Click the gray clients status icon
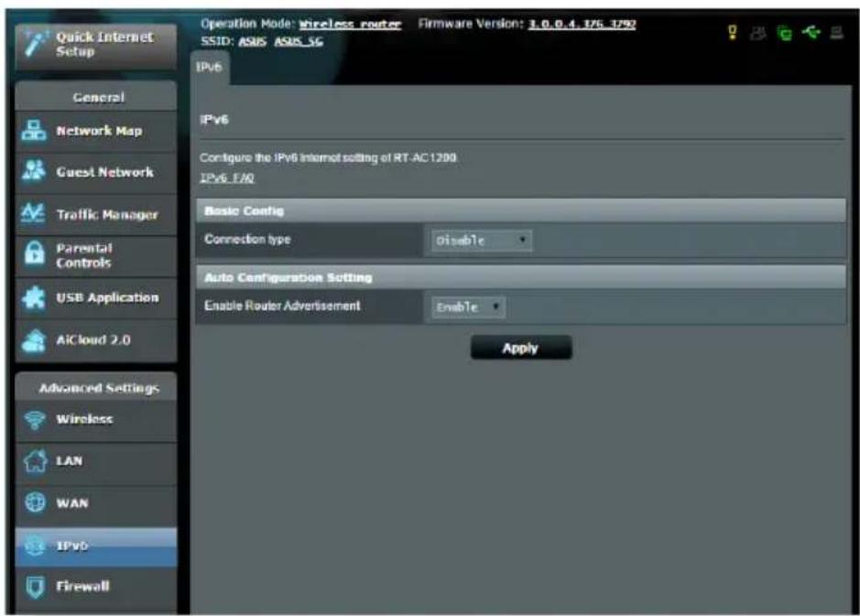This screenshot has width=860, height=616. pyautogui.click(x=758, y=34)
